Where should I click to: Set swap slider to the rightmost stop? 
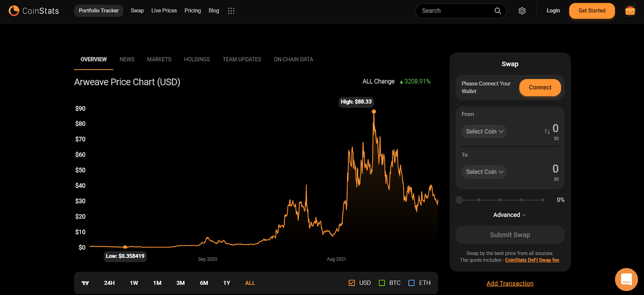(x=543, y=200)
